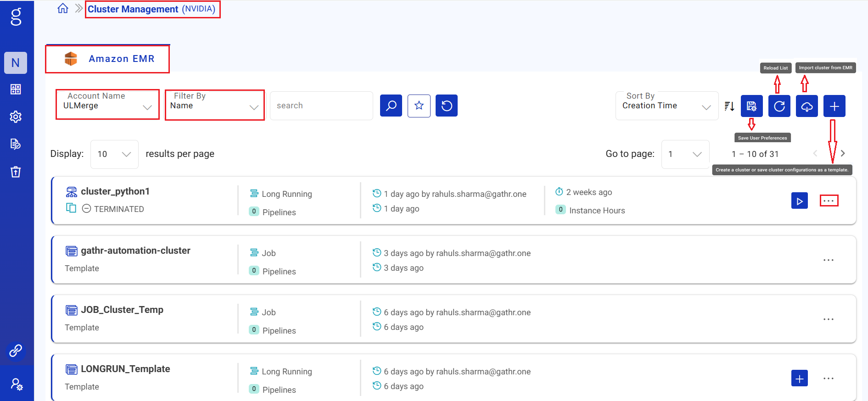
Task: Click Pipelines count on gathr-automation-cluster row
Action: point(273,271)
